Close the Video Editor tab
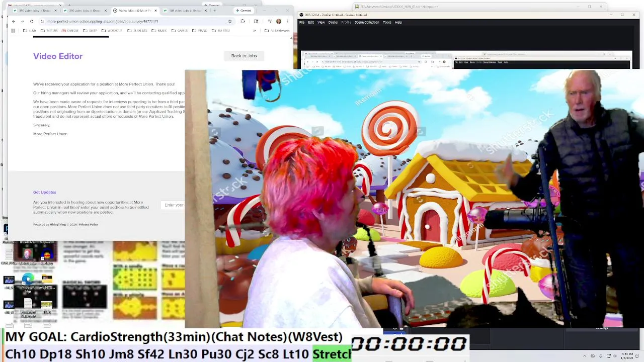This screenshot has width=644, height=362. coord(155,11)
